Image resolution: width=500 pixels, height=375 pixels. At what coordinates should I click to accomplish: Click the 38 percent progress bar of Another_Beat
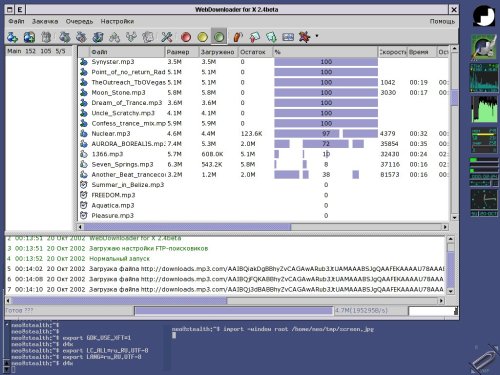pos(326,175)
